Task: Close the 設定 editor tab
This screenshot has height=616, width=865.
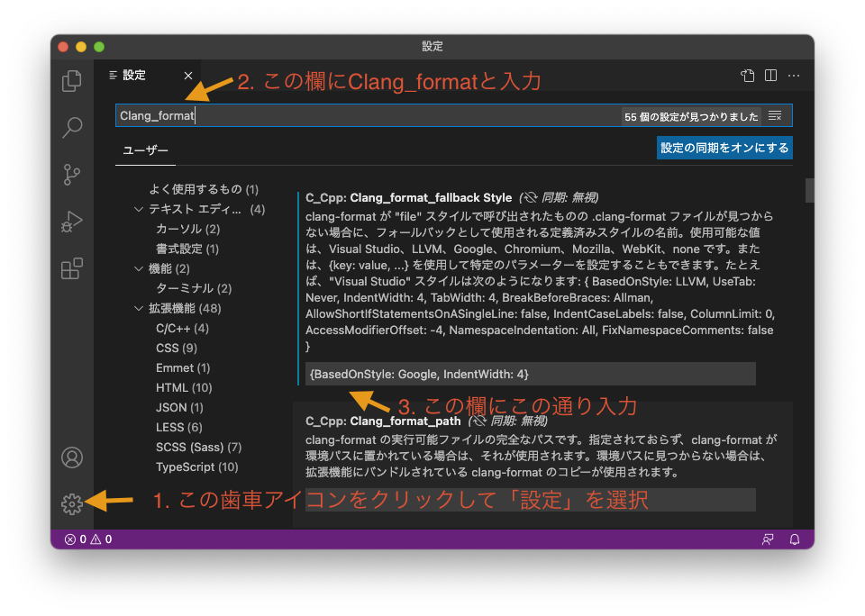Action: pos(188,76)
